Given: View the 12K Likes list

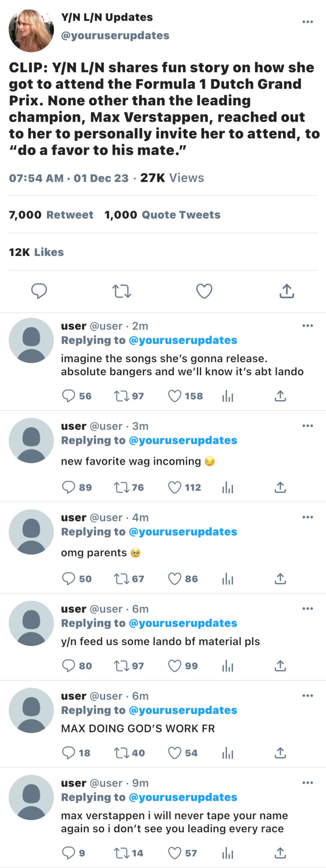Looking at the screenshot, I should coord(37,252).
